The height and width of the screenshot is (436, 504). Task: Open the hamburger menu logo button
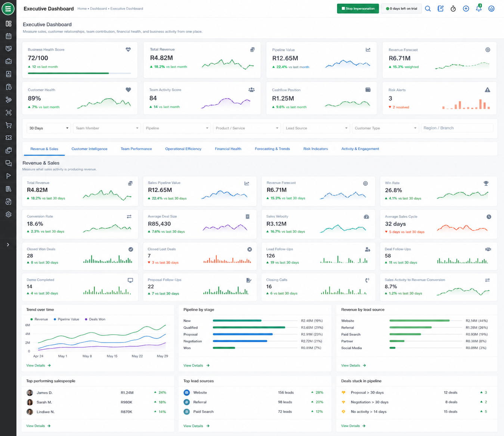point(8,9)
